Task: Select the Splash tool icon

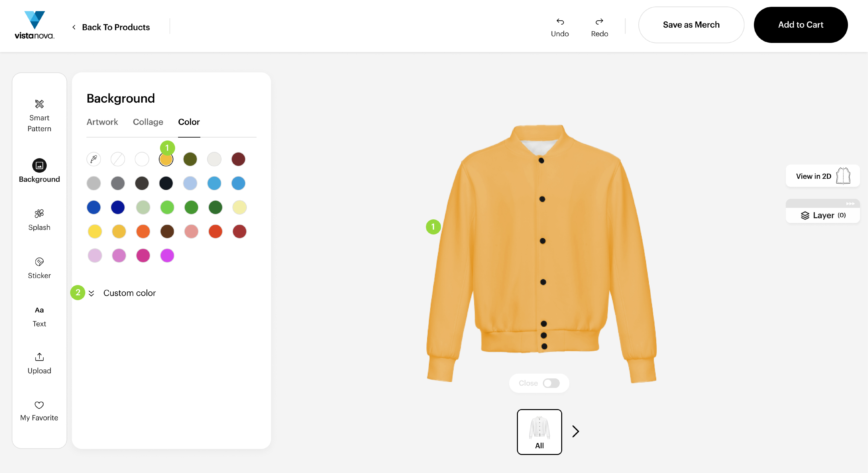Action: tap(39, 213)
